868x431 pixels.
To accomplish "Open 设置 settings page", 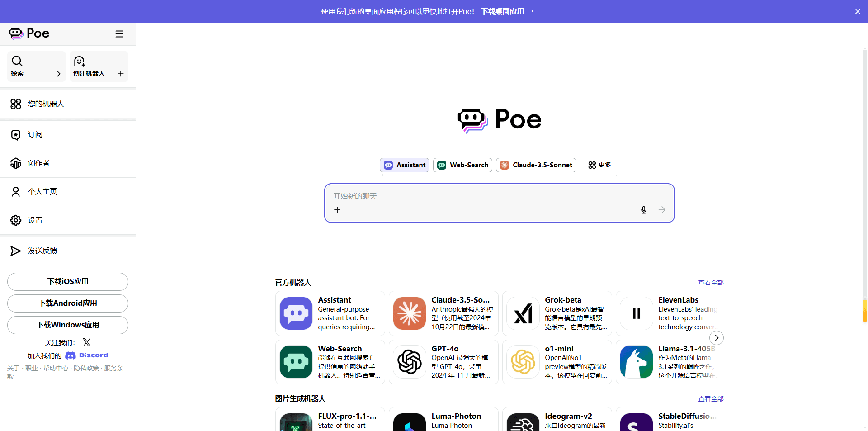I will (68, 220).
